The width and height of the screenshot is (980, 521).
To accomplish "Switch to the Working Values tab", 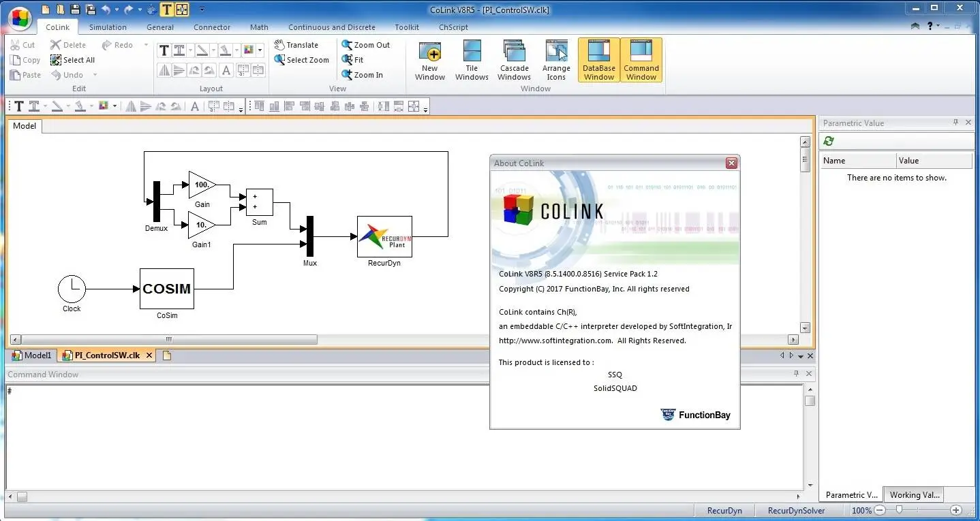I will click(x=914, y=495).
